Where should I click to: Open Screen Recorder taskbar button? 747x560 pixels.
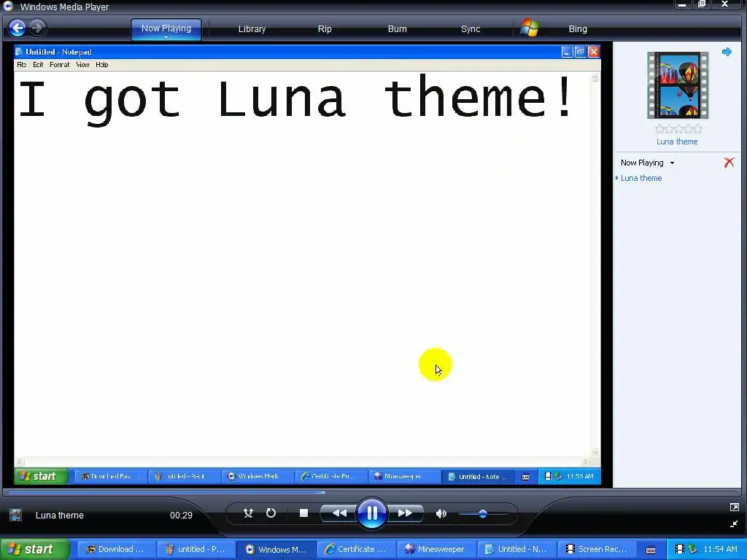[597, 549]
